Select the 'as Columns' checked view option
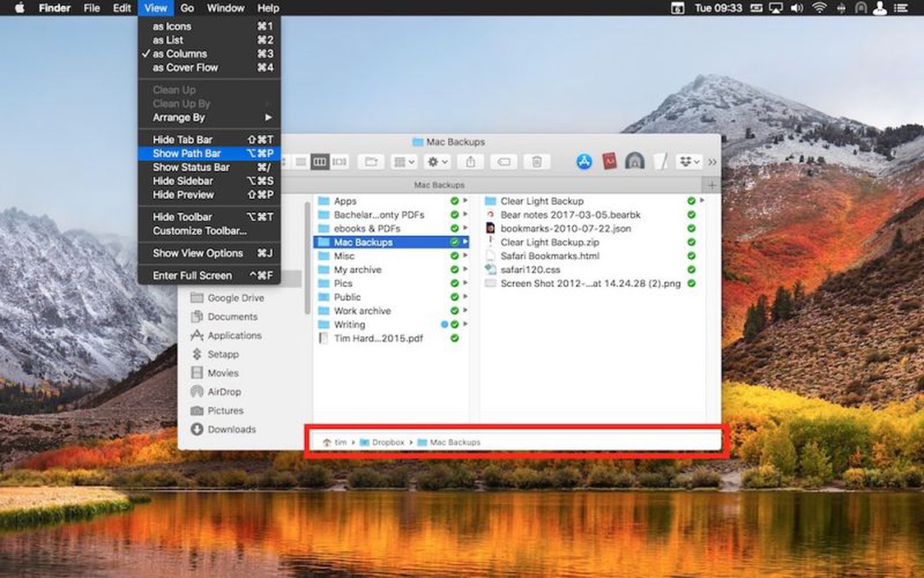924x578 pixels. tap(180, 54)
